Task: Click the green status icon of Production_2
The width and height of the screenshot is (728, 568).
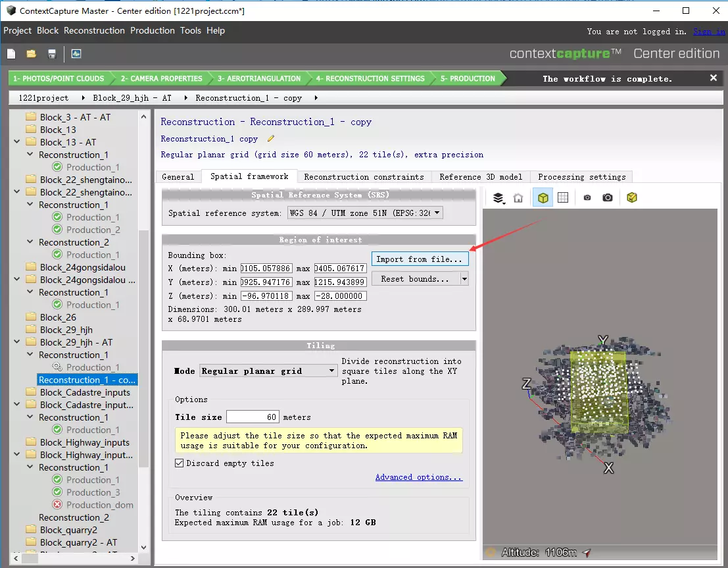Action: point(57,229)
